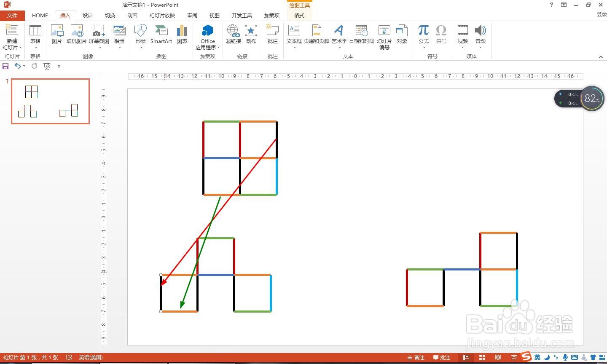
Task: Open the Table (表格) insert icon
Action: [35, 30]
